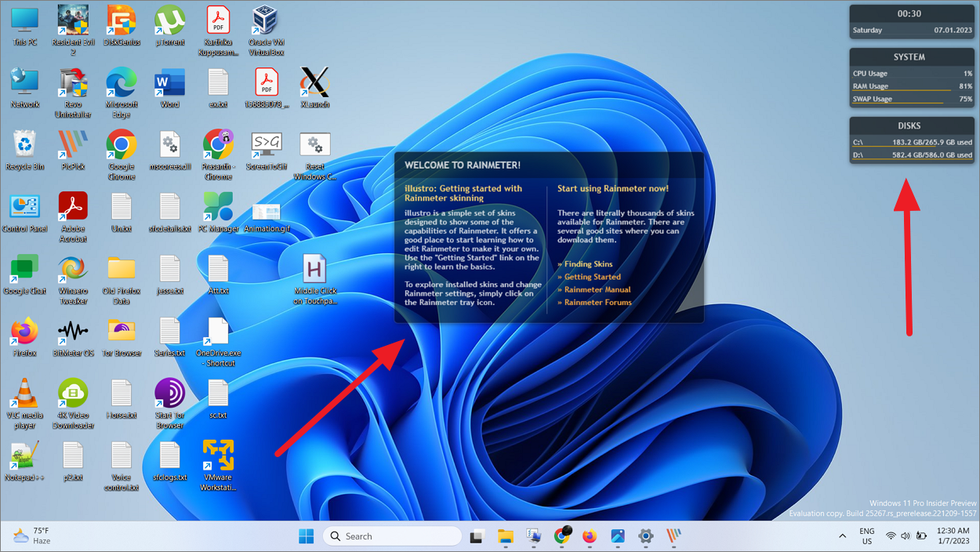Click the D:\ disk usage row
This screenshot has width=980, height=552.
pos(913,155)
